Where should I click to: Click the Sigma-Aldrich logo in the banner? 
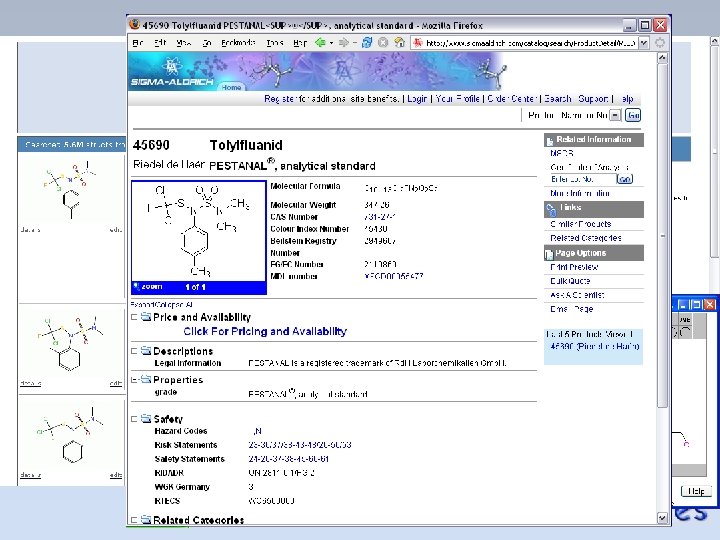172,73
